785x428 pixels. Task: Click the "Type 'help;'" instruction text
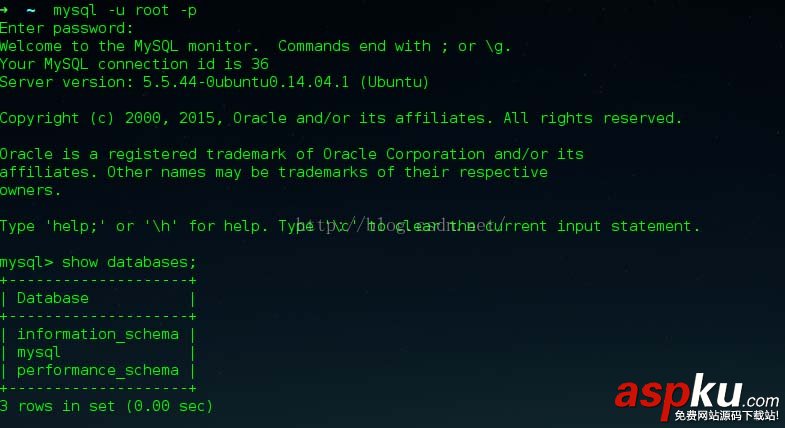pyautogui.click(x=56, y=226)
